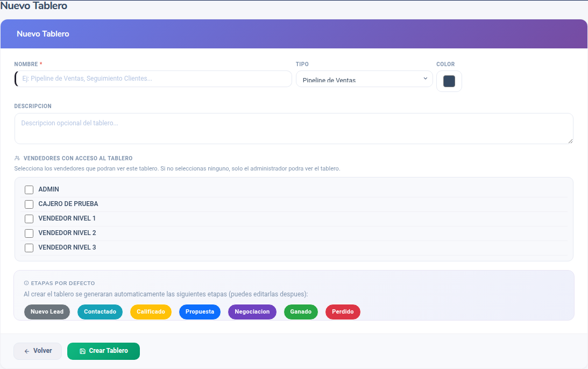Click the clock icon next to Etapas por defecto
The height and width of the screenshot is (369, 588).
(26, 283)
